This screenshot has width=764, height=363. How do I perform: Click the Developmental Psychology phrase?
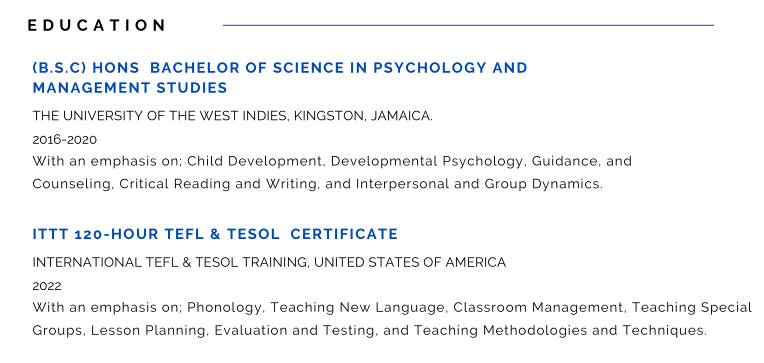[x=426, y=161]
